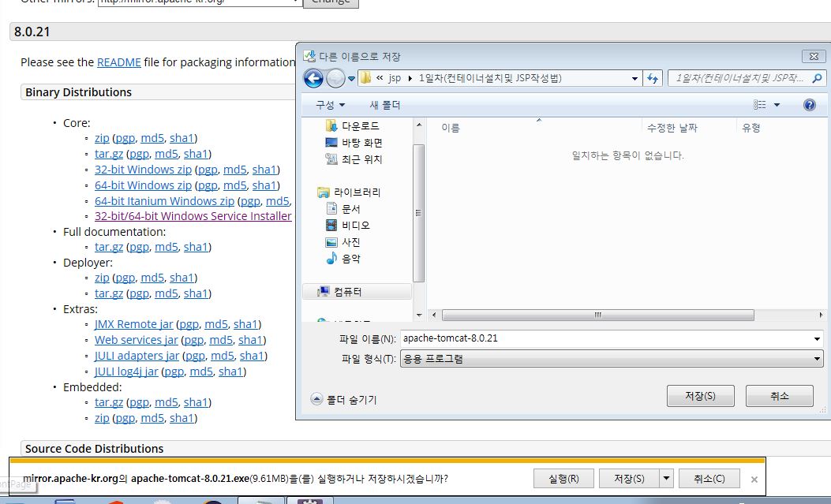This screenshot has height=504, width=831.
Task: Click the Core tar.gz link
Action: [109, 154]
